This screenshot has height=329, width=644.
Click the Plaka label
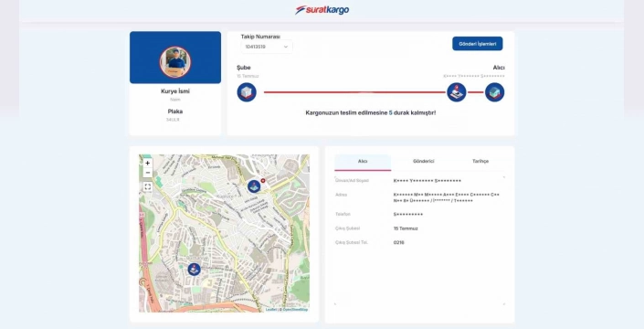click(175, 111)
